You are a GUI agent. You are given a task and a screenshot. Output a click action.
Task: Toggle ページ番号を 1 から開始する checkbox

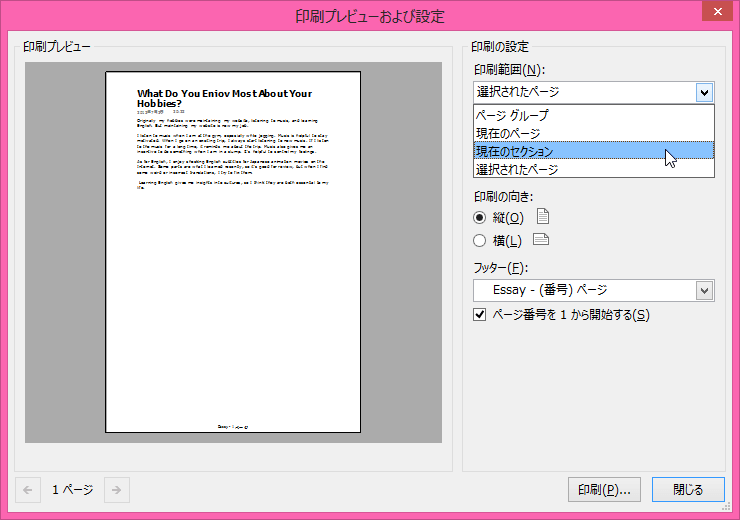[x=479, y=314]
